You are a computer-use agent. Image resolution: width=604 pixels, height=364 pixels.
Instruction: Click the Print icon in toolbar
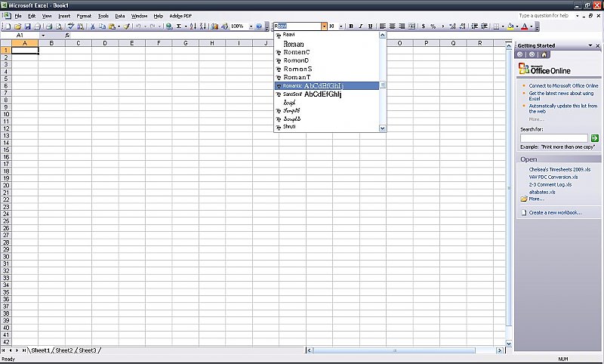[49, 26]
